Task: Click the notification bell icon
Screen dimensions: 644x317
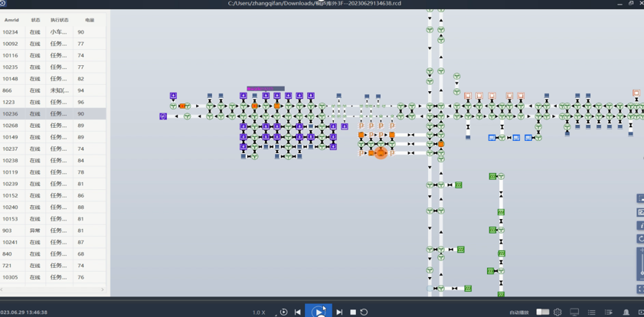Action: click(x=626, y=312)
